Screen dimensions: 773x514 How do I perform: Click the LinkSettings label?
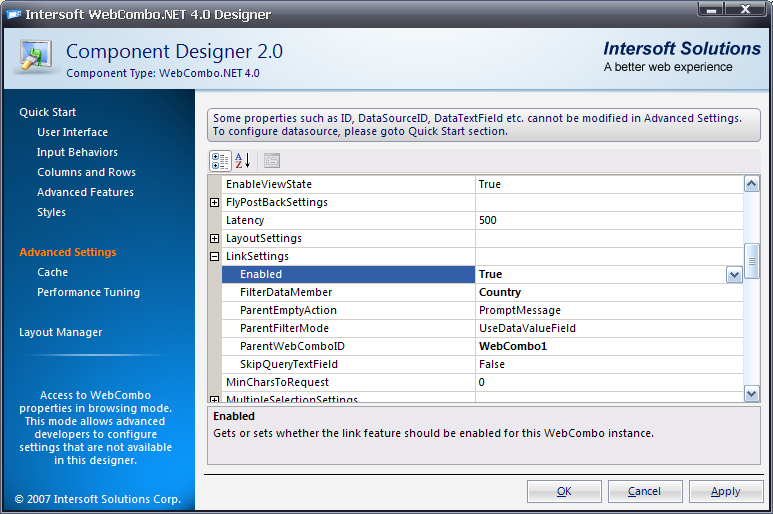[257, 256]
